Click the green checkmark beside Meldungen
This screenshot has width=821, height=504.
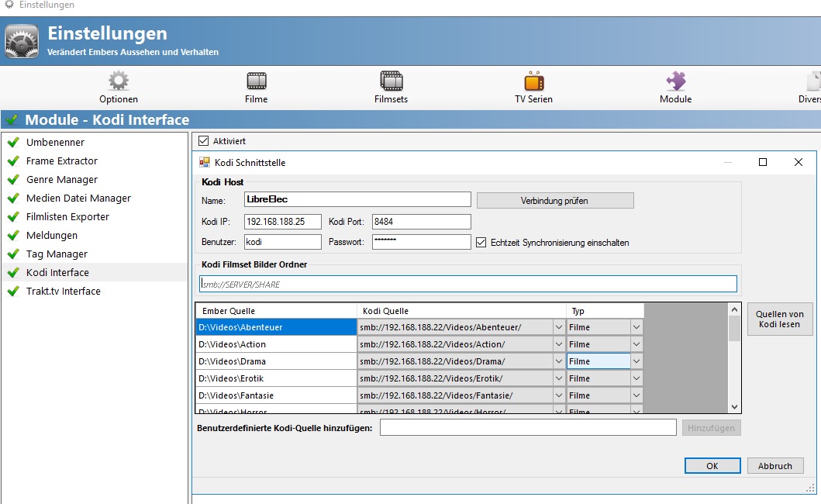click(14, 235)
